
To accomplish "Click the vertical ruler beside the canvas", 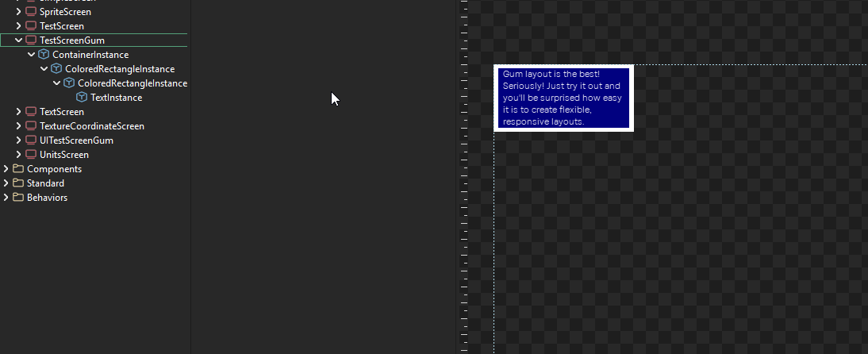I will (x=464, y=198).
